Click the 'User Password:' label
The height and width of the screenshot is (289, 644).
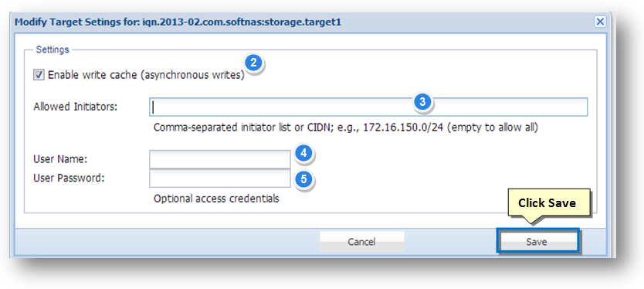(x=69, y=178)
